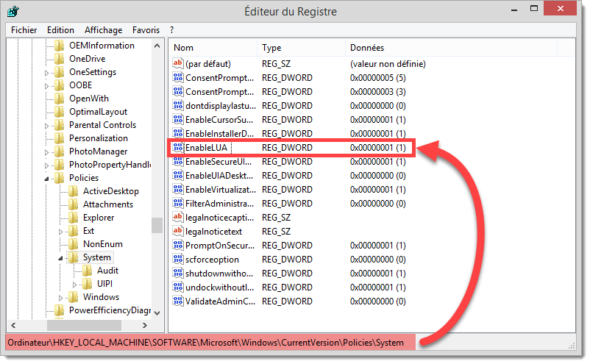Viewport: 590px width, 364px height.
Task: Open the Edition menu
Action: point(60,30)
